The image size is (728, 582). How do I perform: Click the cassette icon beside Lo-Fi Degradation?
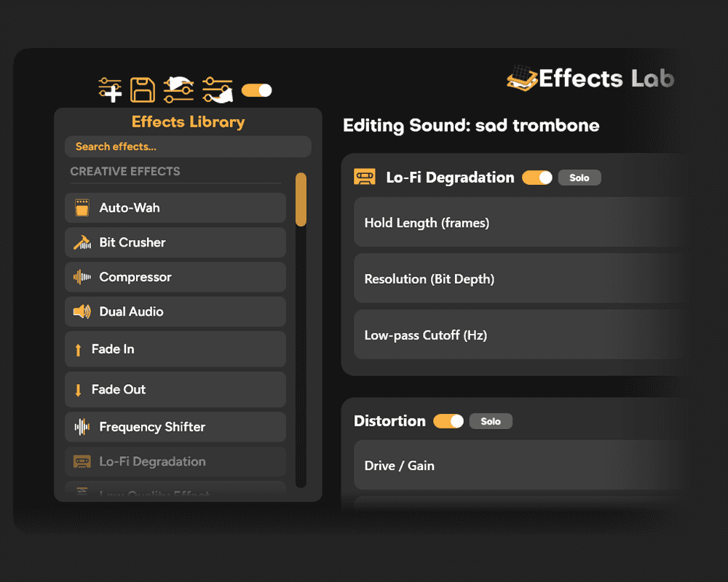point(365,177)
